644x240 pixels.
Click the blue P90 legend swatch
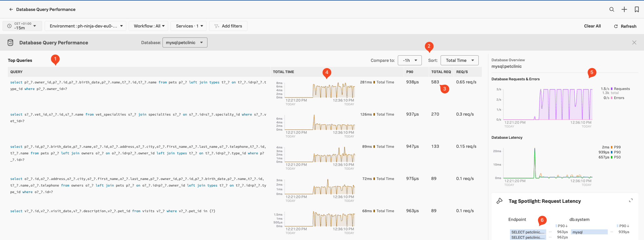click(612, 152)
